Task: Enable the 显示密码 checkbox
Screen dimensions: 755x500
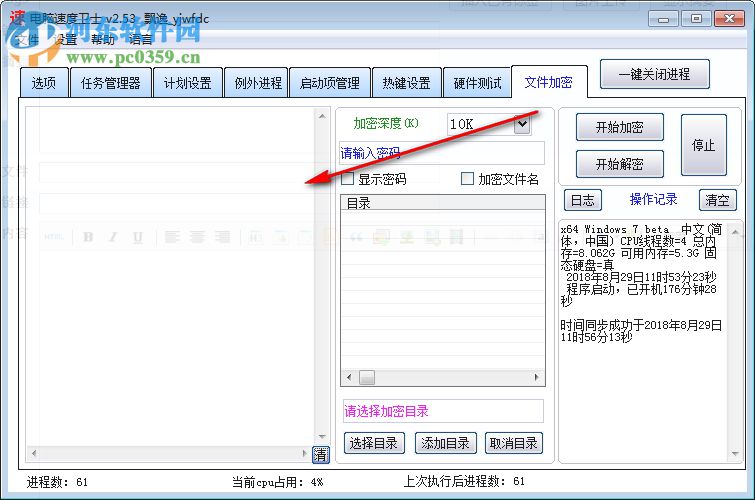Action: pos(348,179)
